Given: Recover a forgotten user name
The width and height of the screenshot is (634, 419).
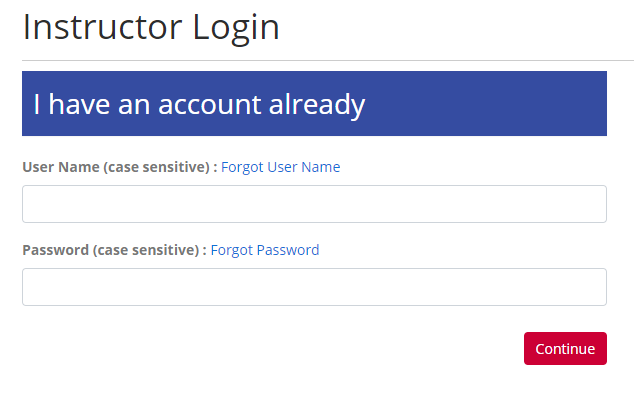Looking at the screenshot, I should pos(280,167).
